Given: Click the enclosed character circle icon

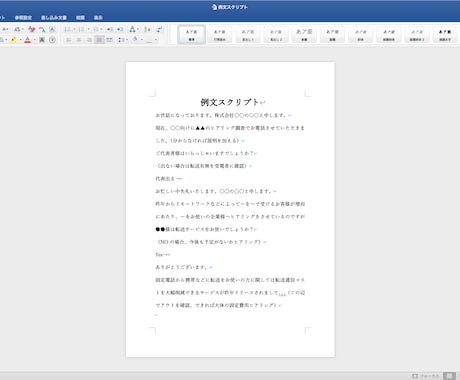Looking at the screenshot, I should (52, 40).
